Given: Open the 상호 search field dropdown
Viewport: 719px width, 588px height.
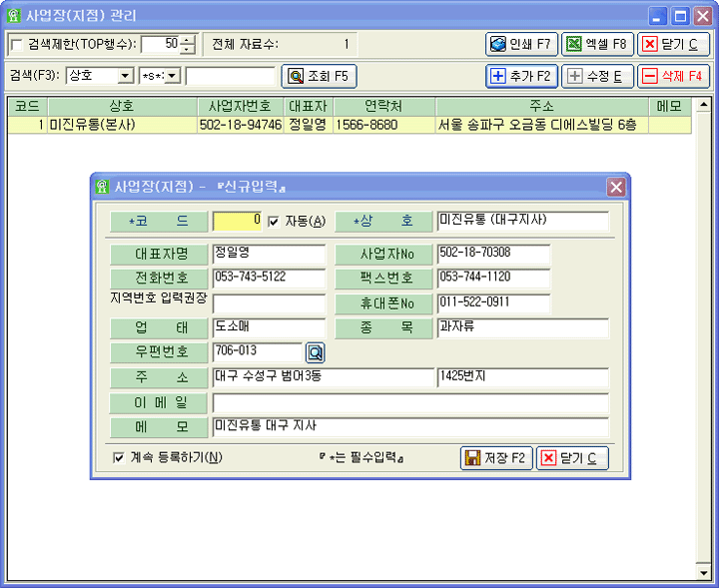Looking at the screenshot, I should pos(125,76).
